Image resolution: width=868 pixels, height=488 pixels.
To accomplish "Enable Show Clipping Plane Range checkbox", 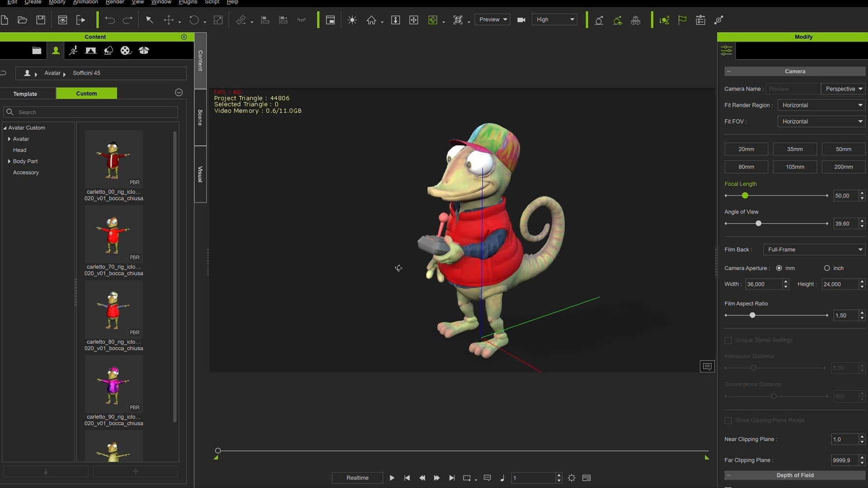I will coord(728,420).
